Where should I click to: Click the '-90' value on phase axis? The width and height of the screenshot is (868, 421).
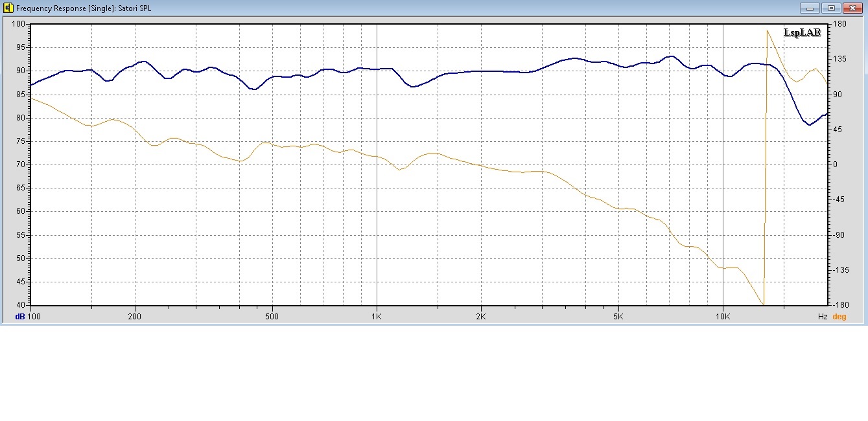click(x=839, y=235)
